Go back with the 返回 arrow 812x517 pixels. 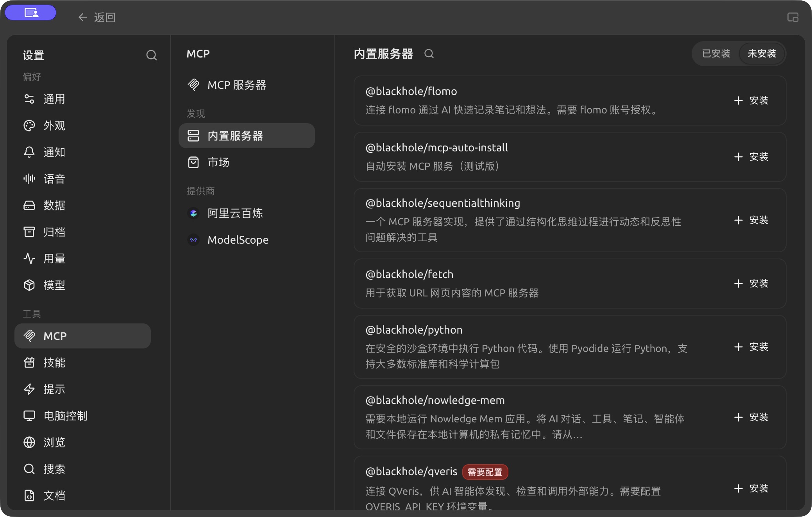[x=97, y=17]
